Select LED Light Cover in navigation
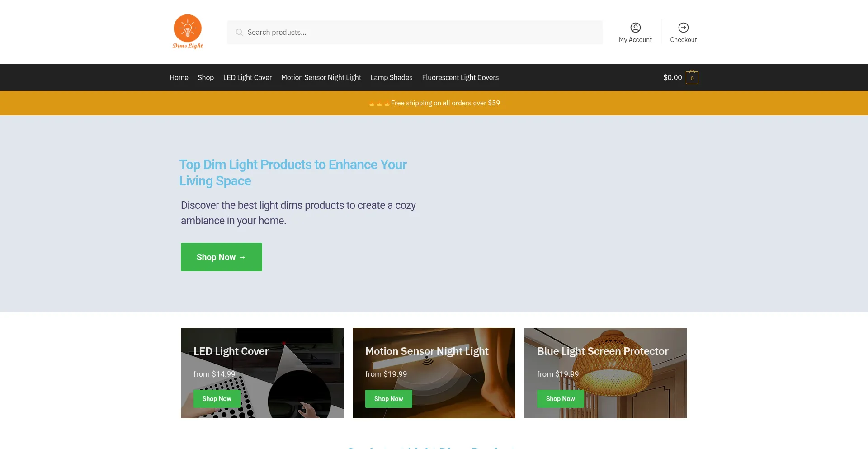The width and height of the screenshot is (868, 449). coord(247,78)
